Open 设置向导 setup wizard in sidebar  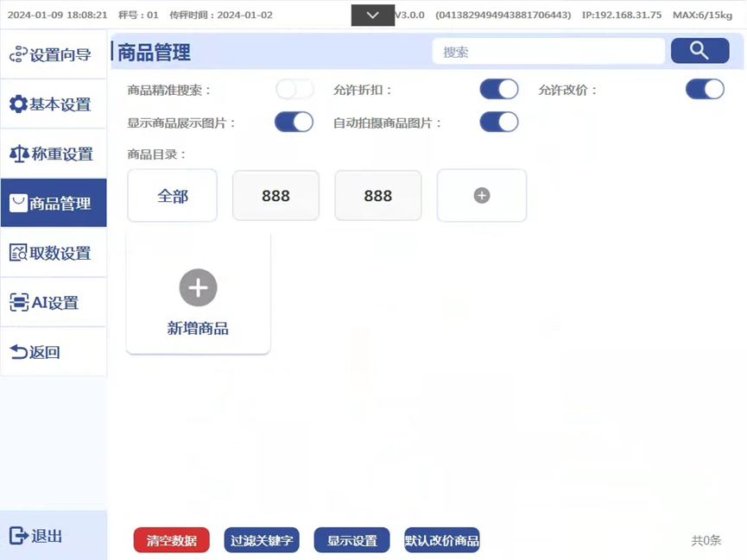coord(53,55)
